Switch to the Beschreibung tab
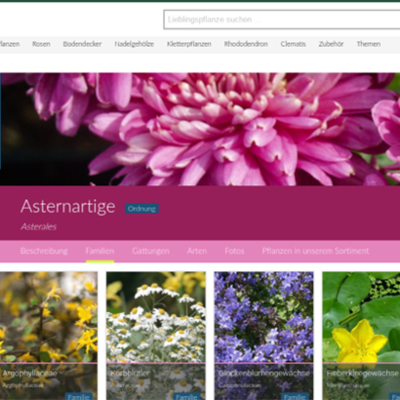Viewport: 400px width, 400px height. click(x=44, y=251)
